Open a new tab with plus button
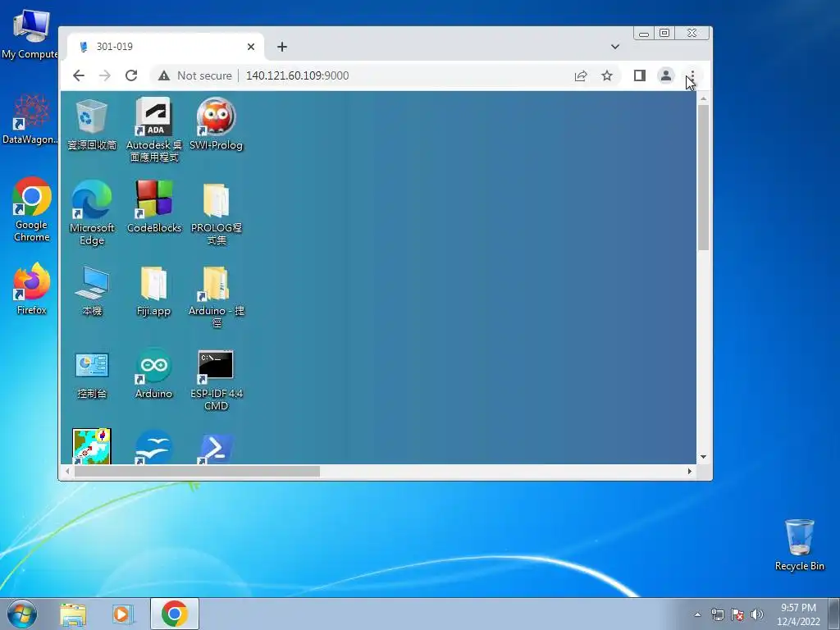The image size is (840, 630). [282, 47]
